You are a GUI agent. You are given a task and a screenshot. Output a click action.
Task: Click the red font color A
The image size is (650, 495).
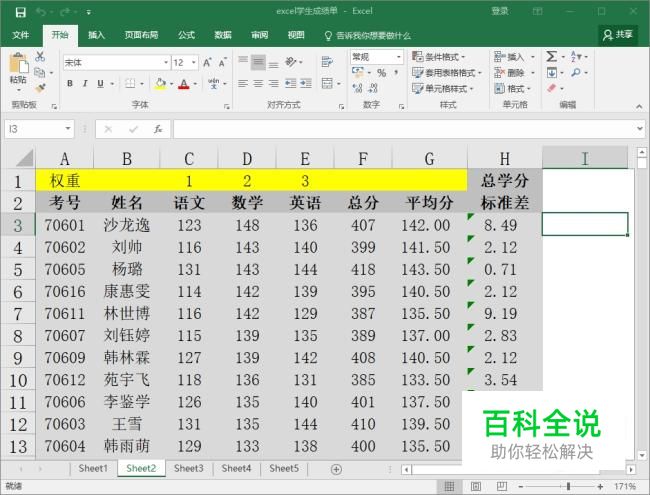pos(184,84)
